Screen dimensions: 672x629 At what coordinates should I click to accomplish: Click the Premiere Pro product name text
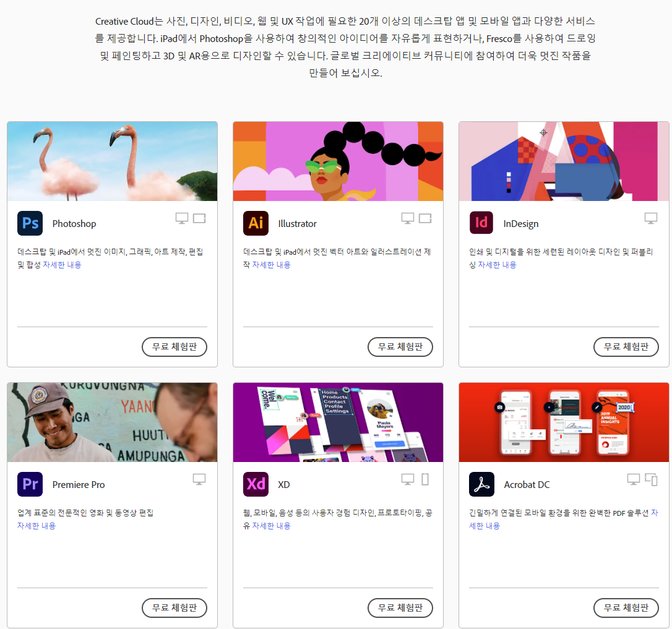click(x=79, y=485)
